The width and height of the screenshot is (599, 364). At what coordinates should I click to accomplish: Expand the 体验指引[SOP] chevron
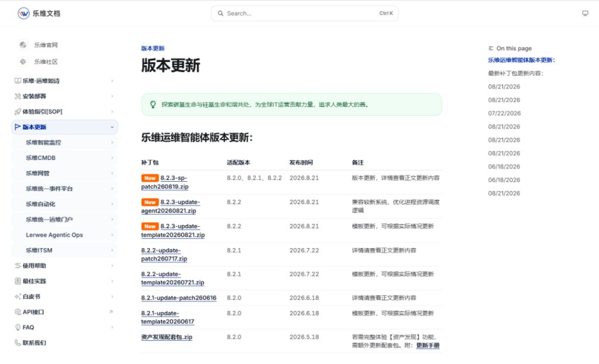coord(112,112)
